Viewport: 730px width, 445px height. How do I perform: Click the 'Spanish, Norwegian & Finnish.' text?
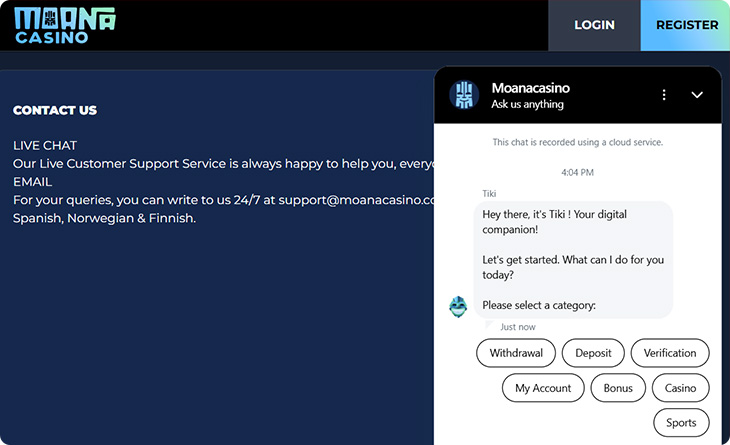coord(104,218)
